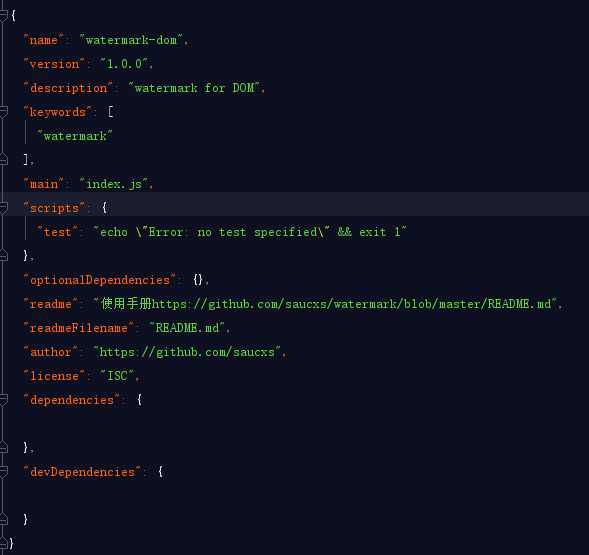Image resolution: width=589 pixels, height=555 pixels.
Task: Click the "watermark-dom" name value
Action: click(131, 40)
